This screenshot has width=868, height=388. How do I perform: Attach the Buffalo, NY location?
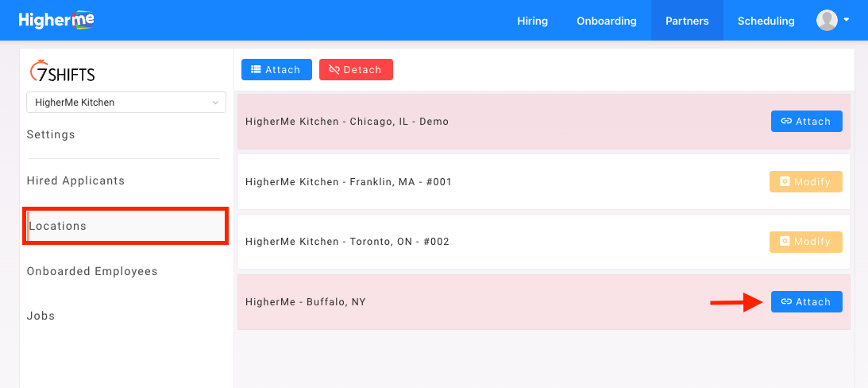(806, 302)
